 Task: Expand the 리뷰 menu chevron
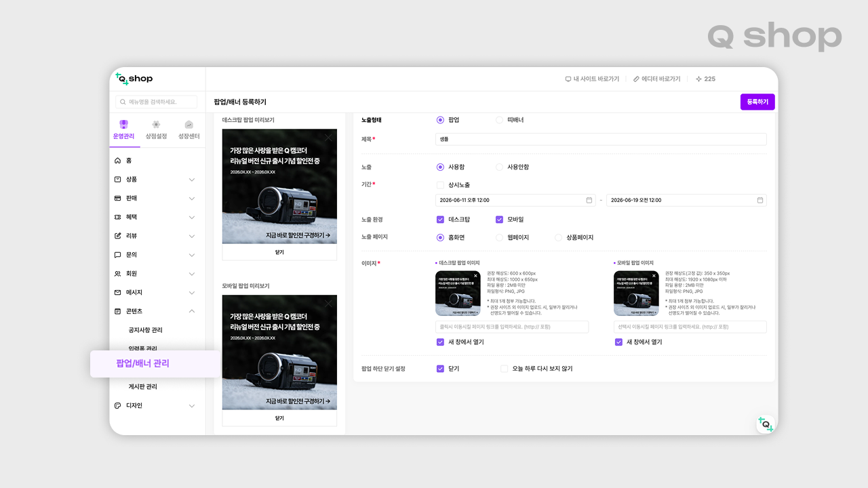coord(192,236)
